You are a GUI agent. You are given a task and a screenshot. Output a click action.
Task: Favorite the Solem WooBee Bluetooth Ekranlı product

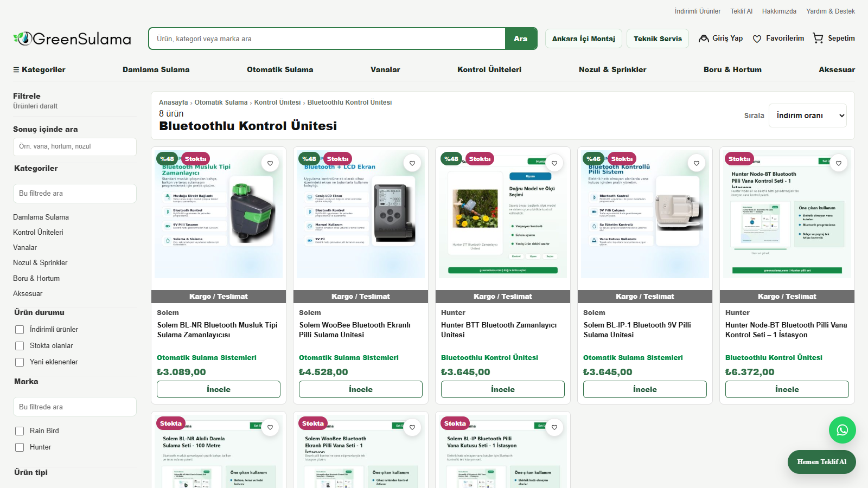click(412, 163)
